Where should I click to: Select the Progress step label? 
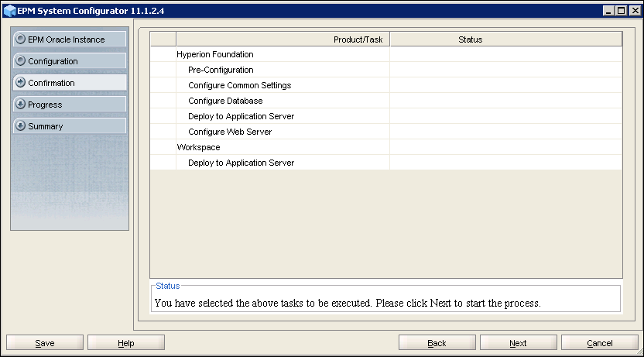click(x=45, y=105)
